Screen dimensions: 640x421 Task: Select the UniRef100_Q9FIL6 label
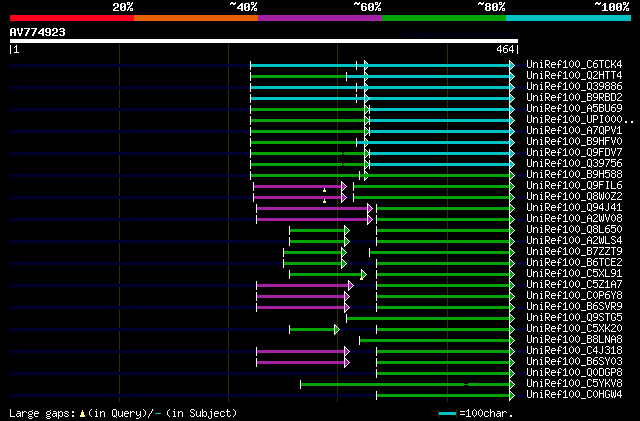(574, 186)
